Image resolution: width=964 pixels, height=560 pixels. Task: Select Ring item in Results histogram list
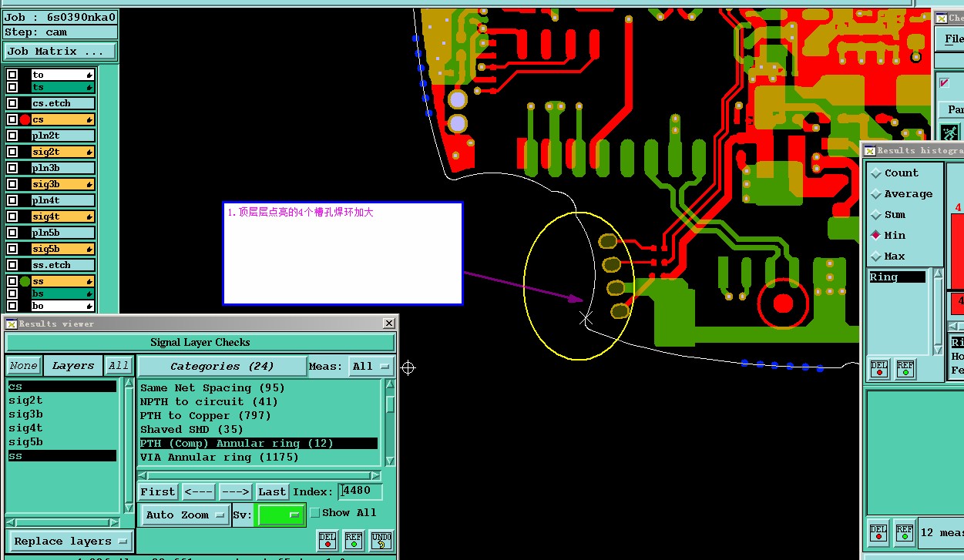click(x=897, y=277)
